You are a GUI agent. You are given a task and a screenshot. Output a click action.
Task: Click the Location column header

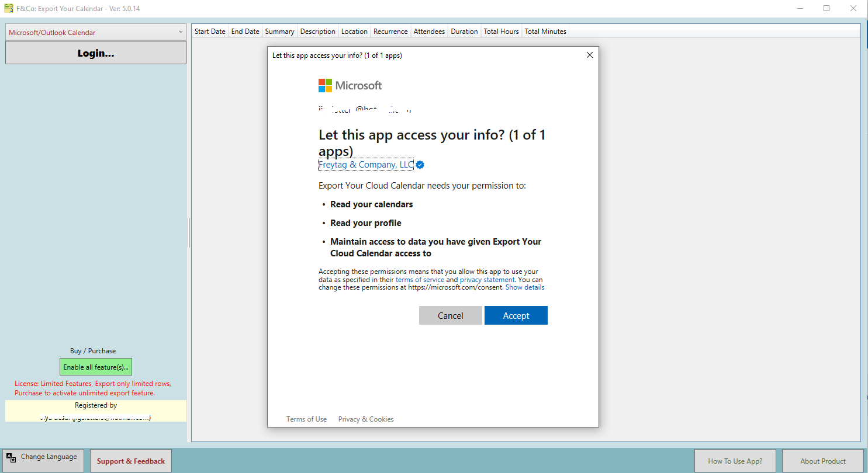click(x=354, y=32)
